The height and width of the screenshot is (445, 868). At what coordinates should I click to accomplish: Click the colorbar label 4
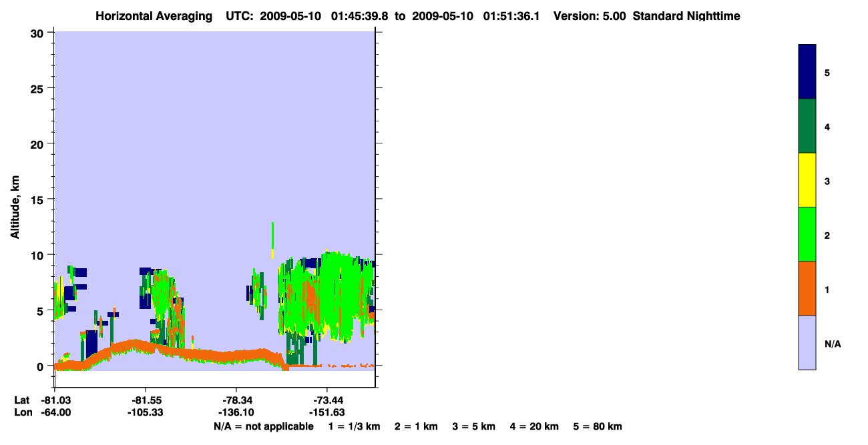(827, 127)
